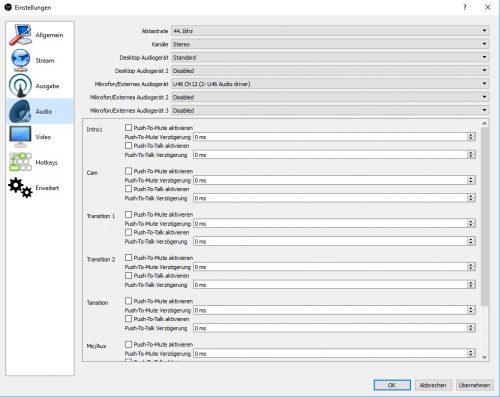Enable Push-To-Talk for Cam

click(x=128, y=189)
